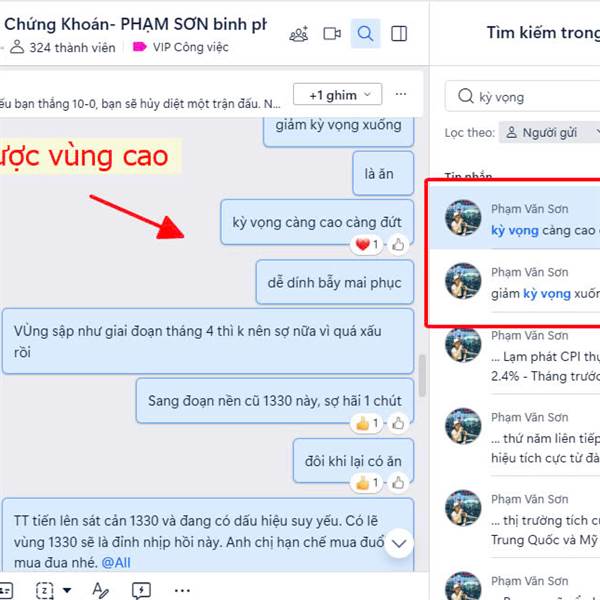This screenshot has height=600, width=600.
Task: Open quick message icon in toolbar
Action: pos(141,590)
